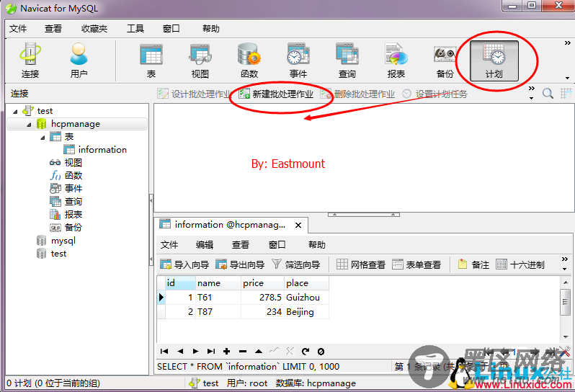The width and height of the screenshot is (575, 392).
Task: Open the 窗口 menu in main menubar
Action: click(x=171, y=29)
